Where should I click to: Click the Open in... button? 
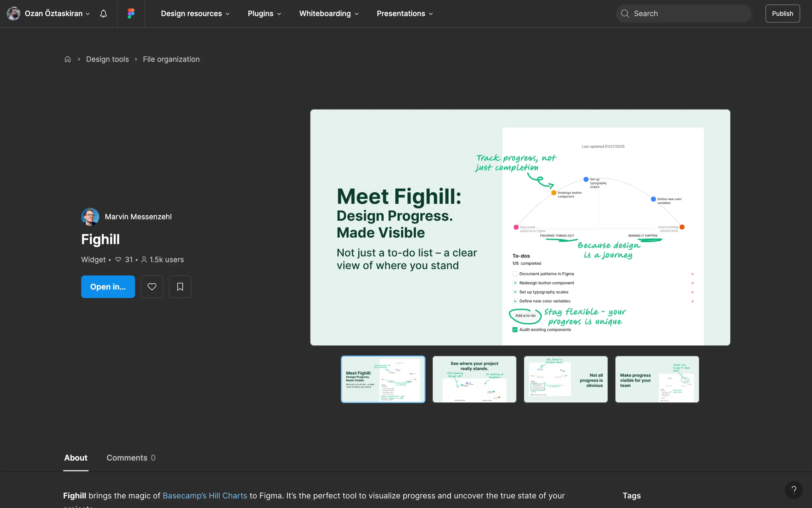click(108, 286)
